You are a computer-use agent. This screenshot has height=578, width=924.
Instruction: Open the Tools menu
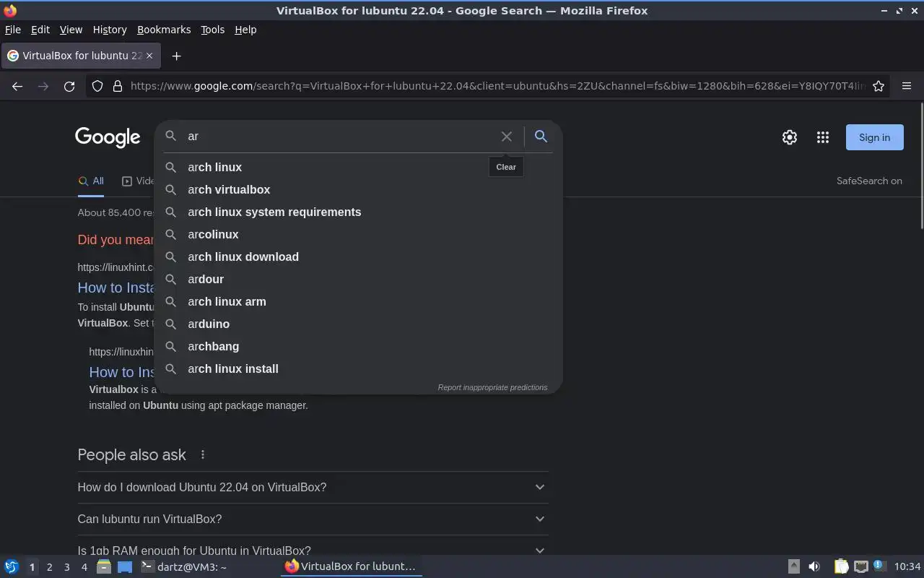(x=212, y=30)
